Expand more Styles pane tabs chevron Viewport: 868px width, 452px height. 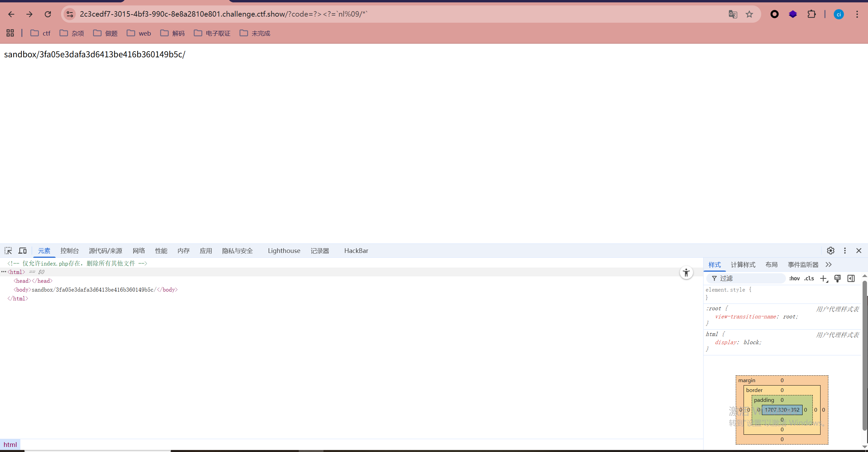click(829, 264)
